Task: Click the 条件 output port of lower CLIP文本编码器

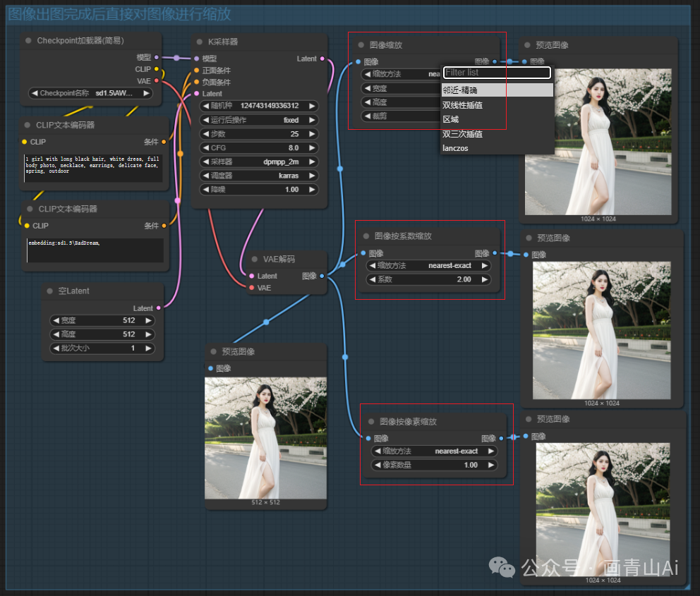Action: click(164, 226)
